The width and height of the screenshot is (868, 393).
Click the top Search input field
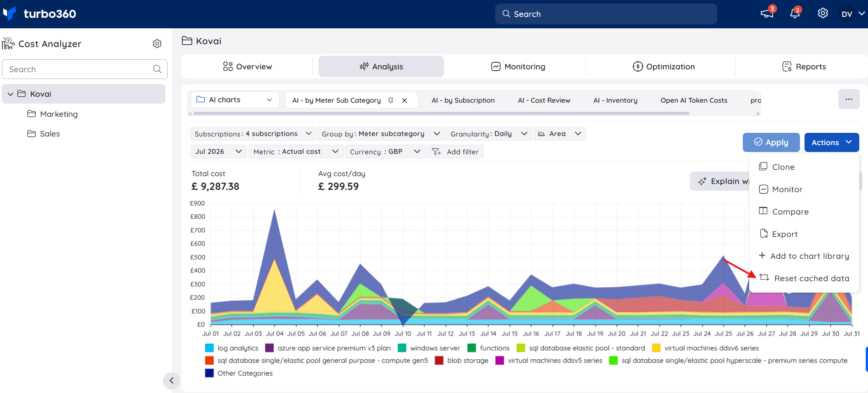pyautogui.click(x=606, y=14)
